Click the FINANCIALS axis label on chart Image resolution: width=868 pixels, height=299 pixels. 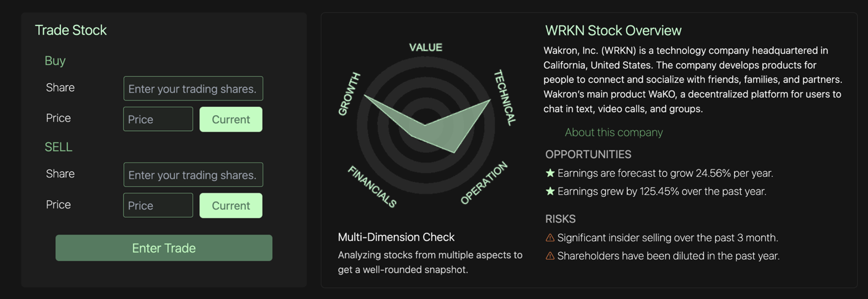[372, 186]
